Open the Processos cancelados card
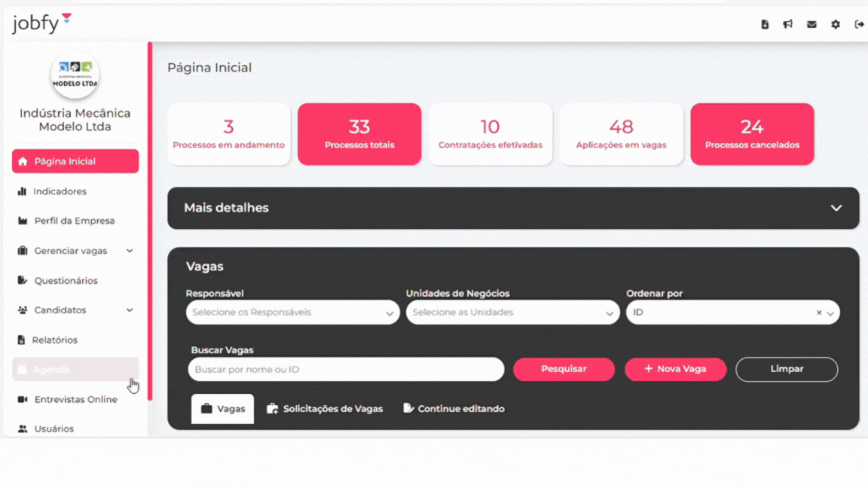The height and width of the screenshot is (488, 868). pyautogui.click(x=752, y=134)
